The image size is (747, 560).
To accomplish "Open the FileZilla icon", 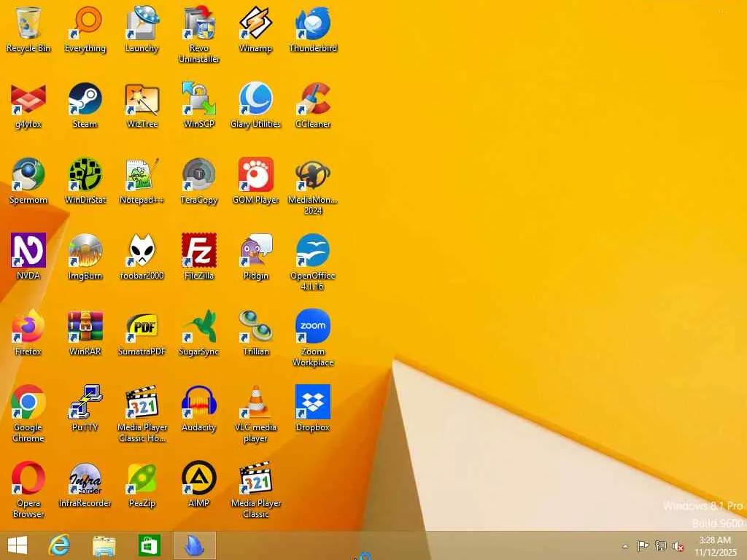I will coord(199,256).
